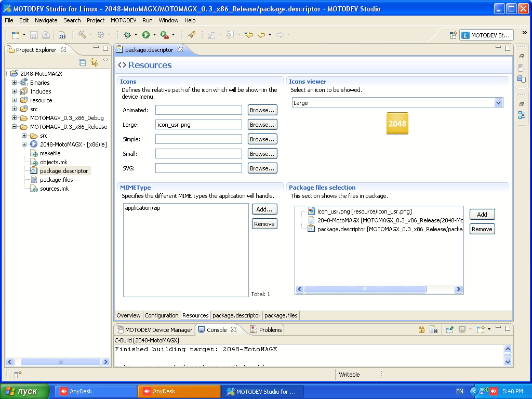Click Browse for the Large icon

(x=262, y=125)
